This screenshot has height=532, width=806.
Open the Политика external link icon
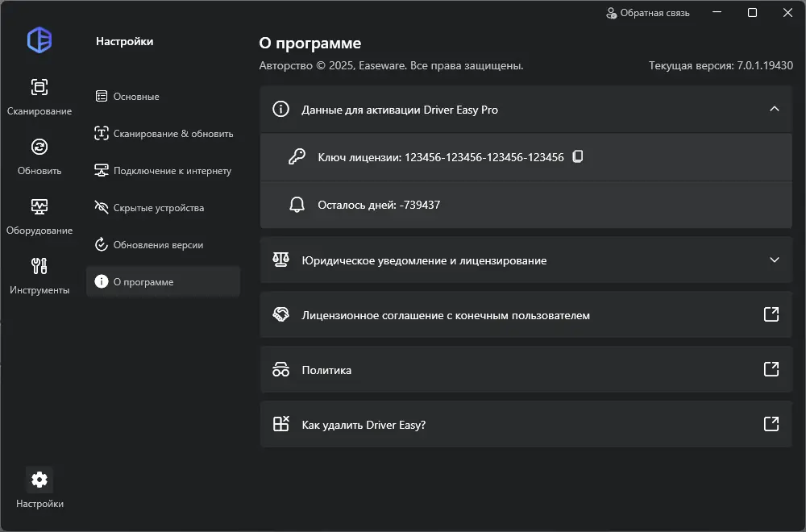click(x=771, y=369)
